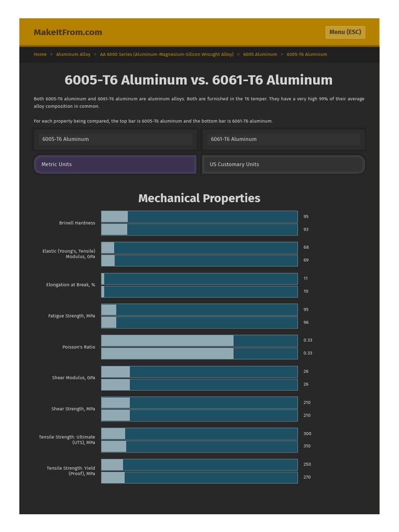The width and height of the screenshot is (399, 532).
Task: Select the Metric Units option
Action: pos(115,164)
